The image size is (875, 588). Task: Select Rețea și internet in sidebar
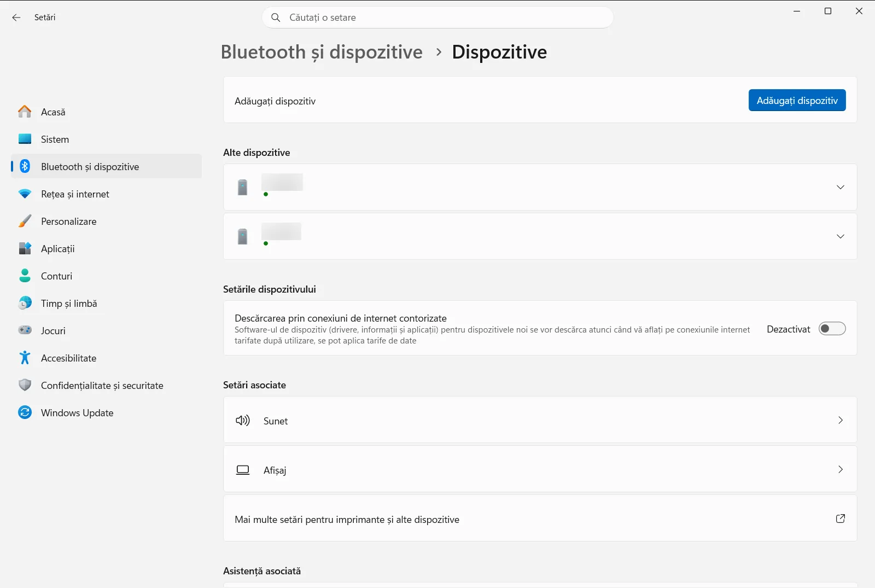click(x=106, y=194)
